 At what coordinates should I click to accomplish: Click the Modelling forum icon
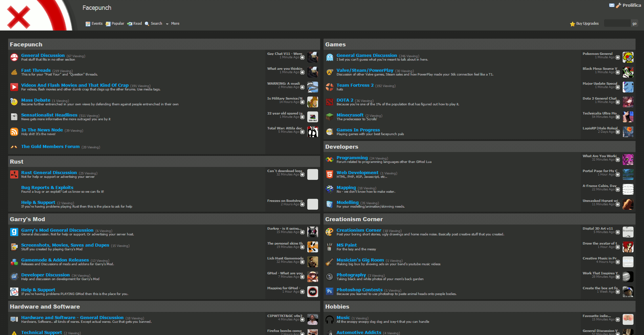tap(330, 204)
